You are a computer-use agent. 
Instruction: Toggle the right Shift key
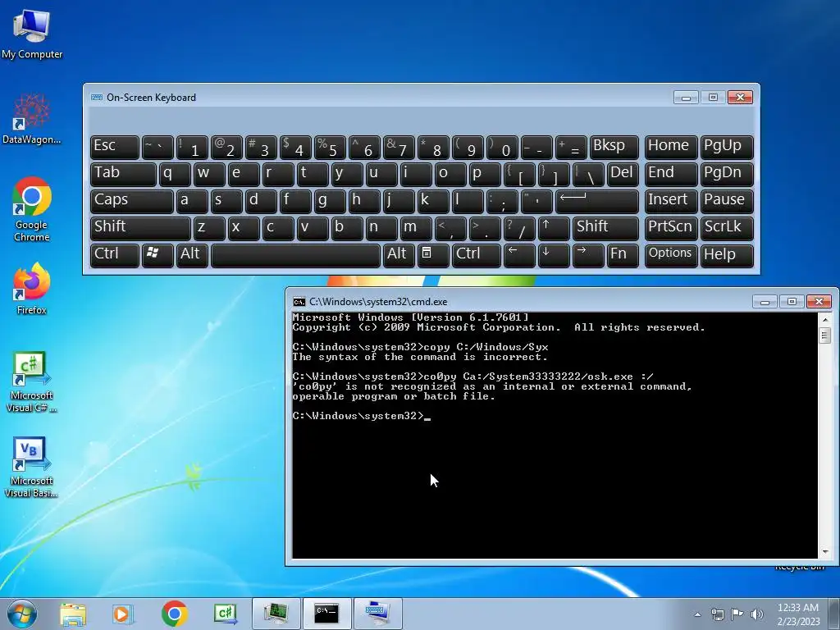pos(605,229)
